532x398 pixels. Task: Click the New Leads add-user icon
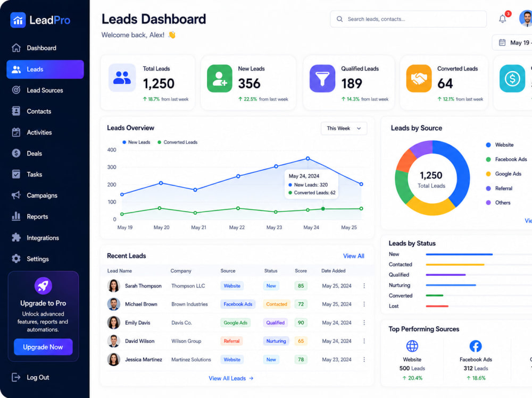220,78
